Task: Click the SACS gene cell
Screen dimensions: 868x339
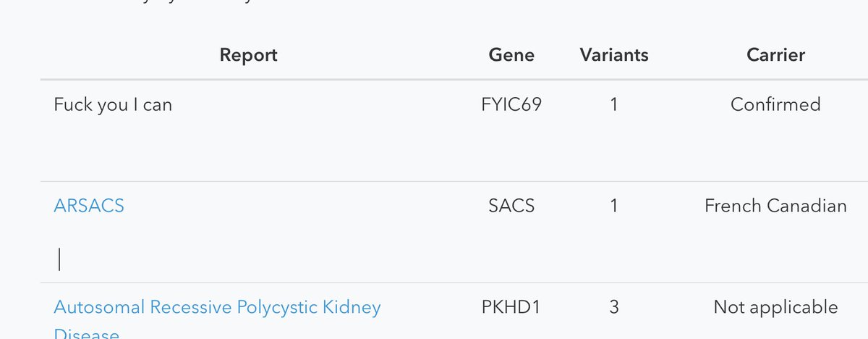Action: coord(511,206)
